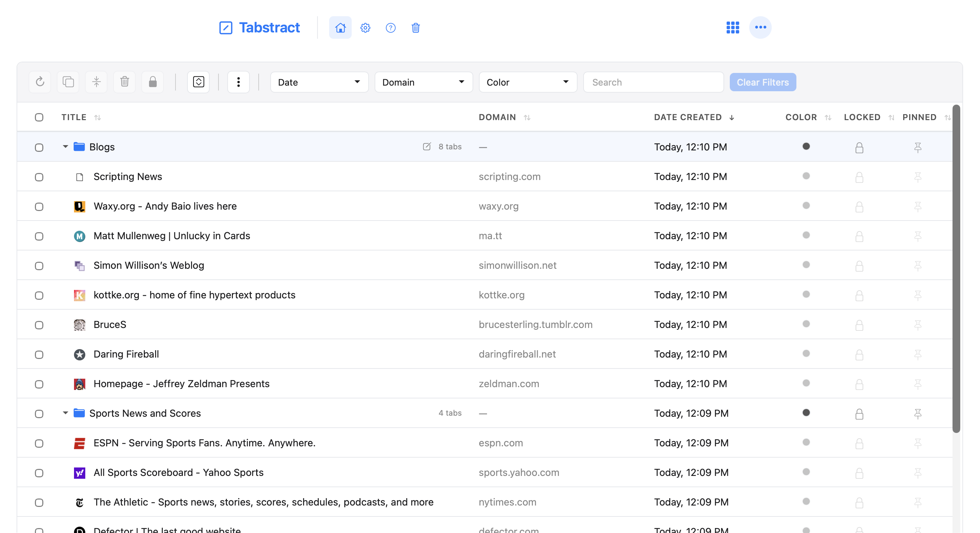Click the Search input field

tap(653, 82)
